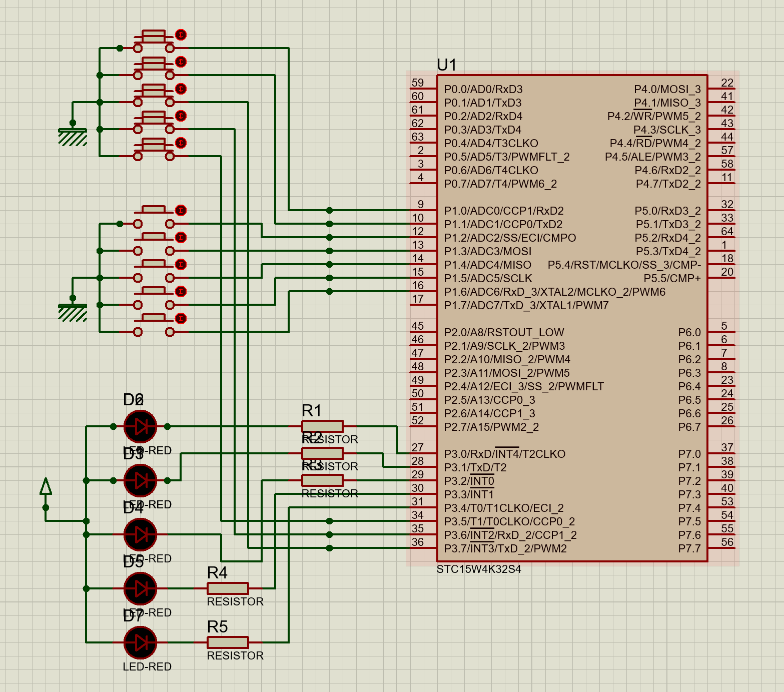
Task: Toggle red latch on third upper-group push button
Action: pos(181,89)
